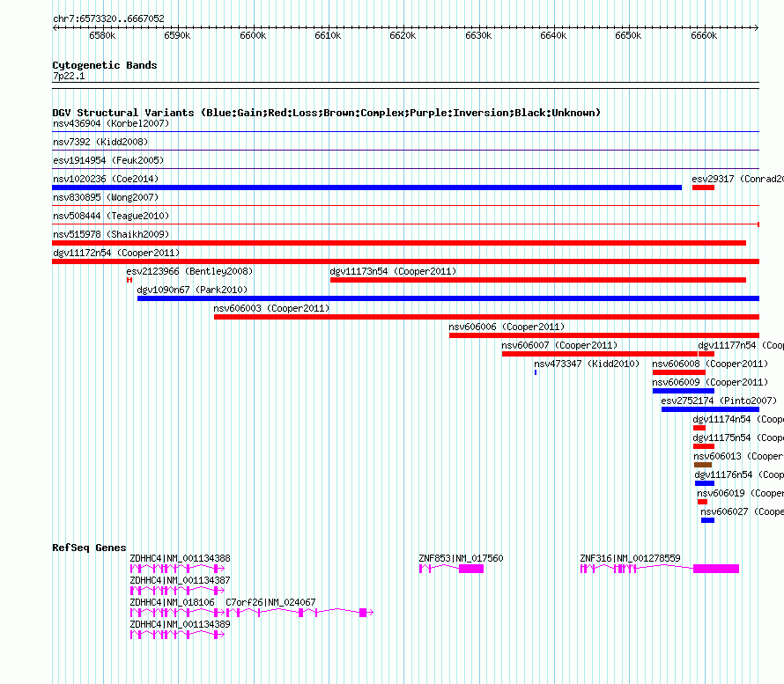Click the 6600k ruler tick label
The height and width of the screenshot is (684, 784).
pyautogui.click(x=253, y=35)
